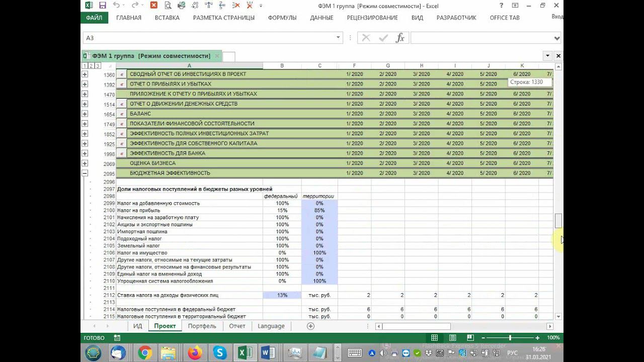The width and height of the screenshot is (644, 362).
Task: Switch to the Портфель sheet tab
Action: (202, 326)
